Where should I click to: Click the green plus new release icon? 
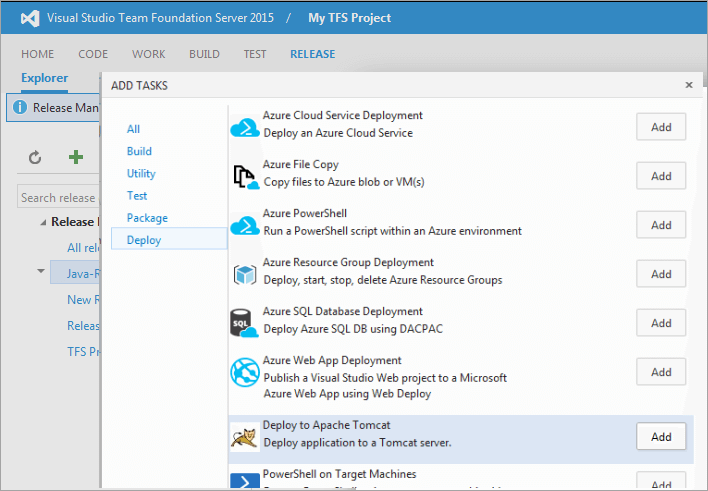point(76,157)
